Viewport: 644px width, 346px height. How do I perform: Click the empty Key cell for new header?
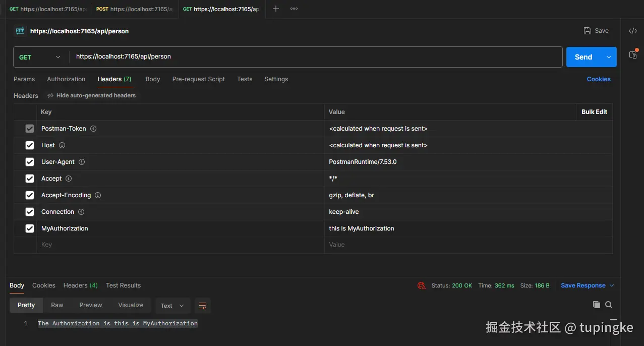click(x=182, y=245)
